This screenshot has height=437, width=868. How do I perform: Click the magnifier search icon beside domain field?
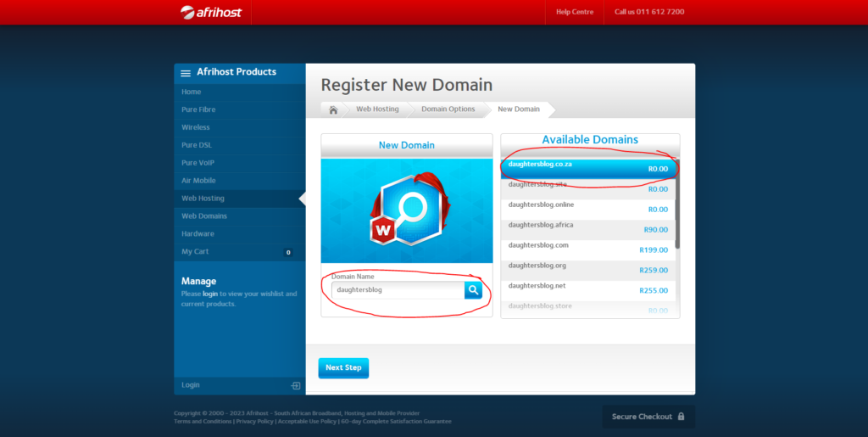[473, 290]
